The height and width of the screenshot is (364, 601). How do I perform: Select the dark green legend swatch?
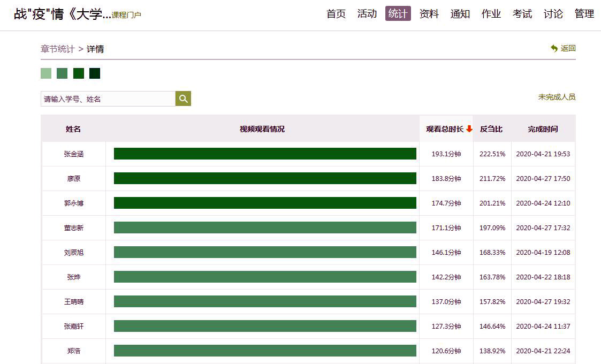(x=79, y=73)
